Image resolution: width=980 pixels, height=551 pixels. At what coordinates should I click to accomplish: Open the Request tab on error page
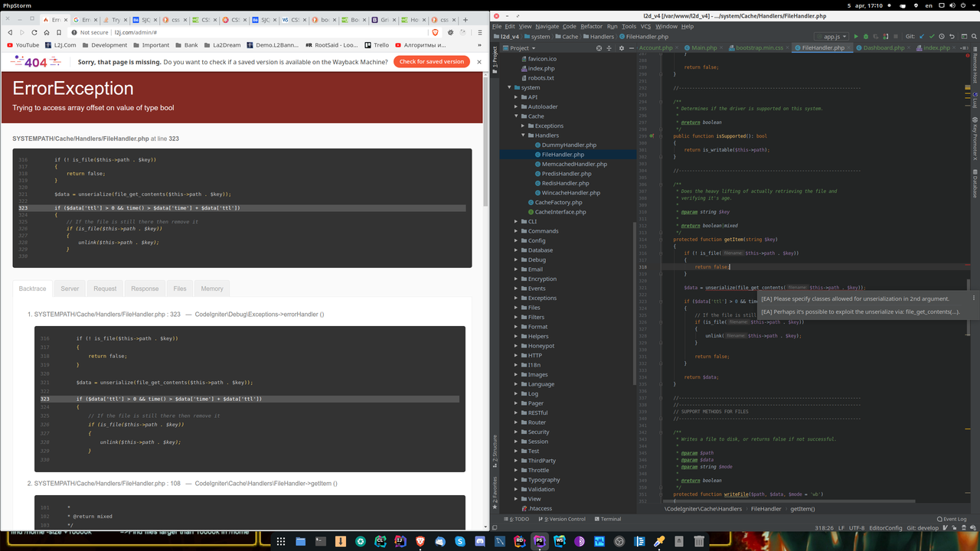pos(105,289)
